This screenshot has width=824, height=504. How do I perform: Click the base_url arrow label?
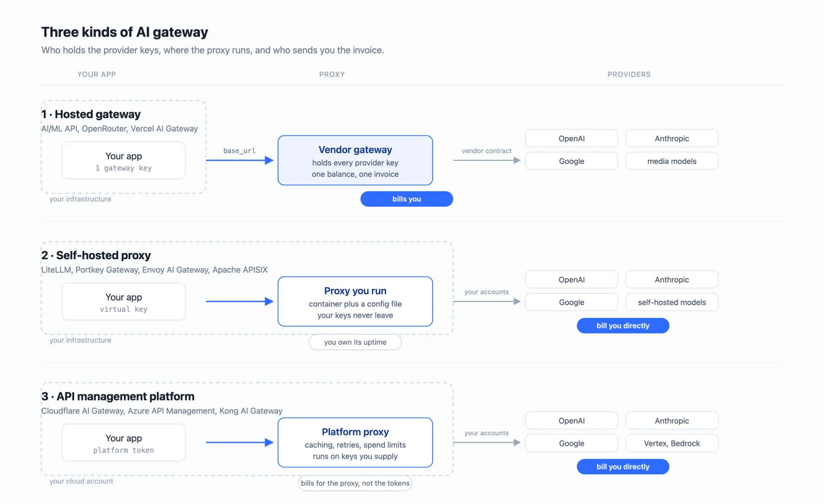pyautogui.click(x=239, y=151)
